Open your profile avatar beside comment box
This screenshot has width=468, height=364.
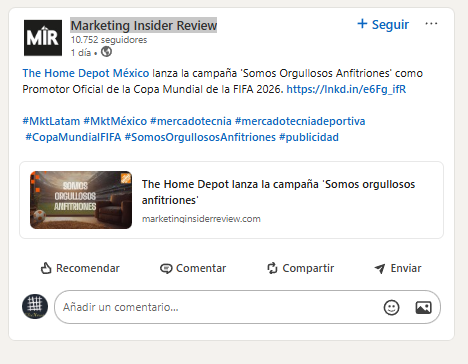coord(35,306)
